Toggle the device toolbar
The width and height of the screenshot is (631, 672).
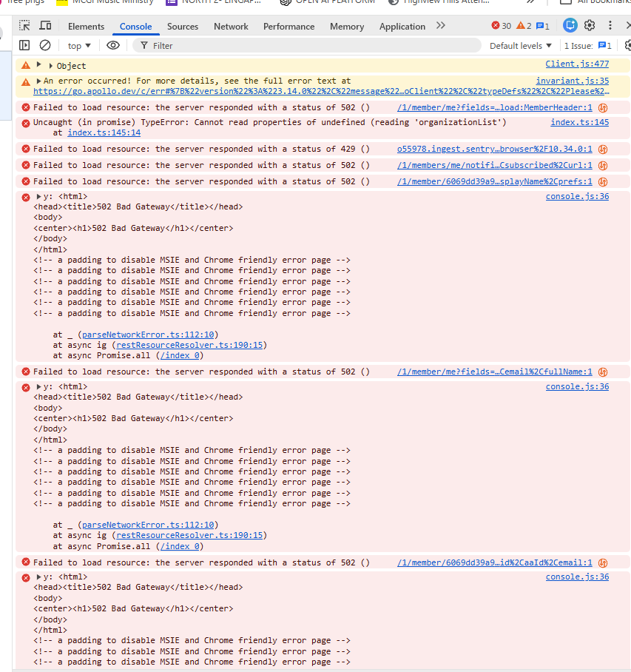[x=46, y=26]
